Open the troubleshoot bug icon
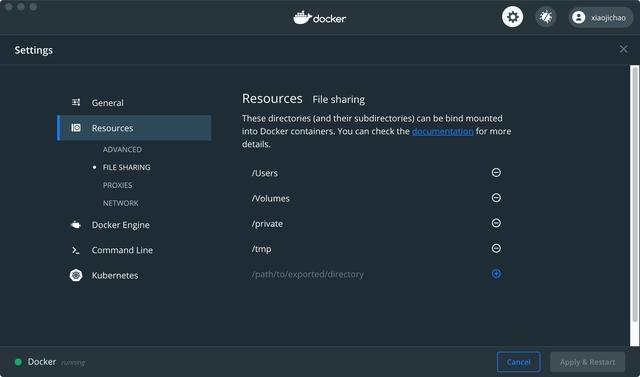Viewport: 640px width, 377px height. [546, 17]
